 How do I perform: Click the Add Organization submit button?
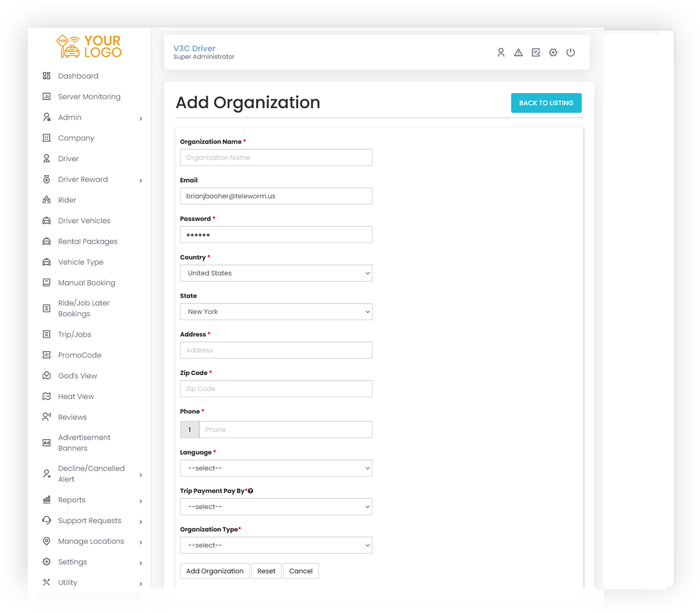(x=215, y=571)
